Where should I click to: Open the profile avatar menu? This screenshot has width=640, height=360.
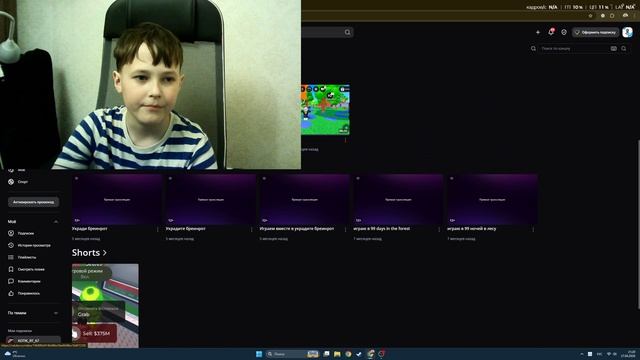click(x=627, y=32)
